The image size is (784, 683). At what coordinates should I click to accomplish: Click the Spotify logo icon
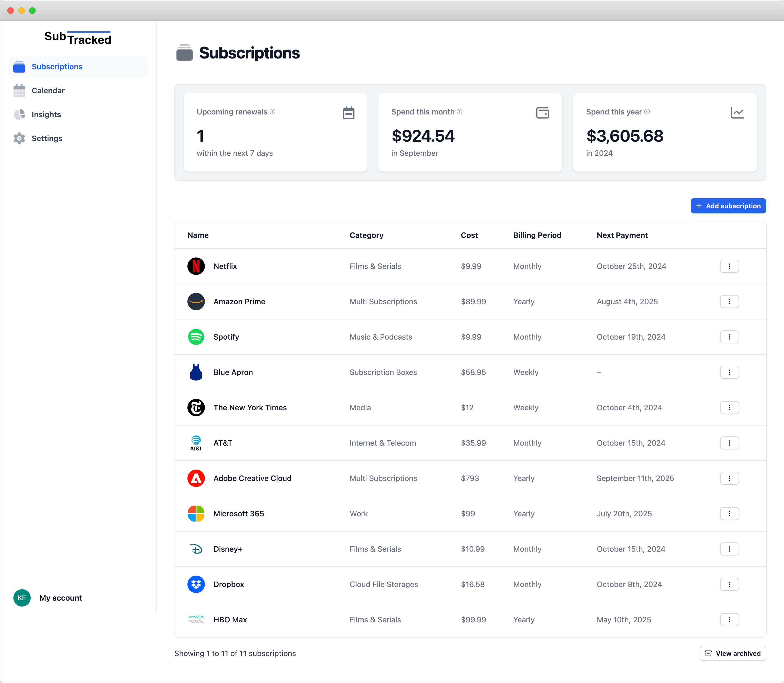point(196,337)
